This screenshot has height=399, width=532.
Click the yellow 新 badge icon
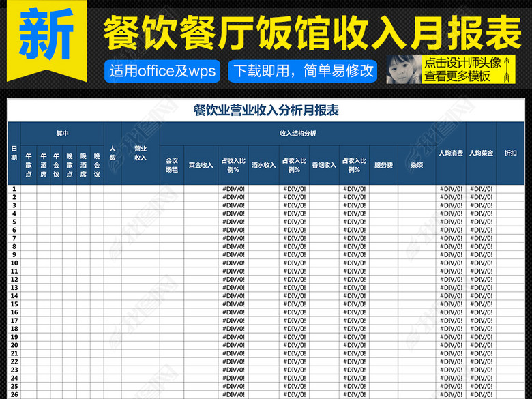click(46, 35)
